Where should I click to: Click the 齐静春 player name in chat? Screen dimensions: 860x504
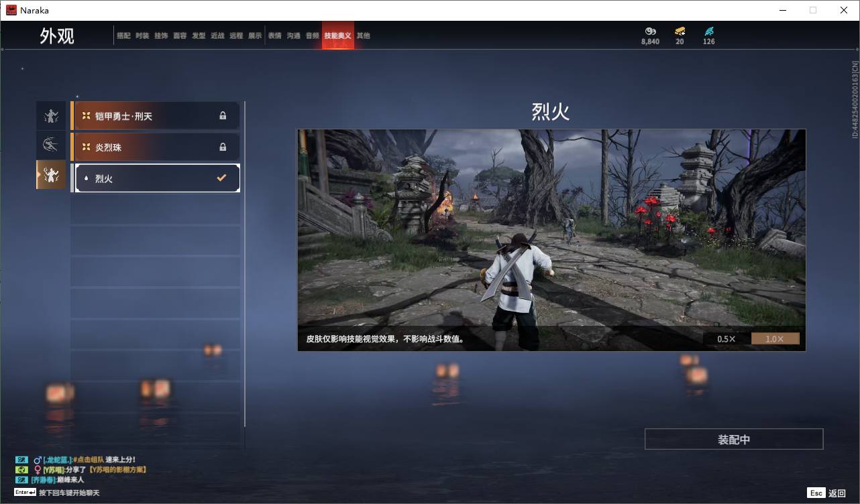click(x=44, y=480)
